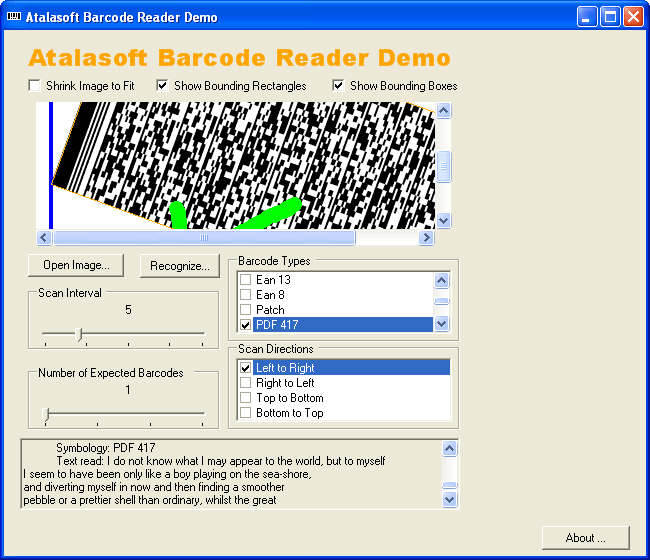Viewport: 650px width, 560px height.
Task: Open Image button click
Action: coord(76,265)
